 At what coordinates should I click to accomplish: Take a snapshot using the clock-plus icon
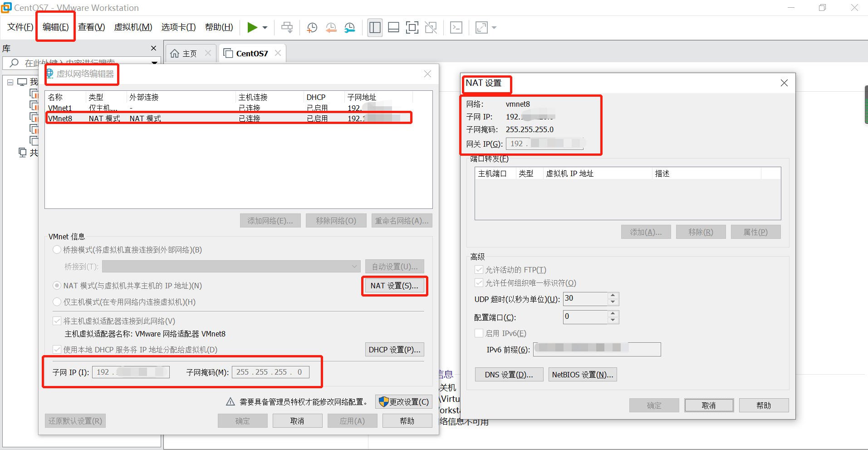[312, 28]
